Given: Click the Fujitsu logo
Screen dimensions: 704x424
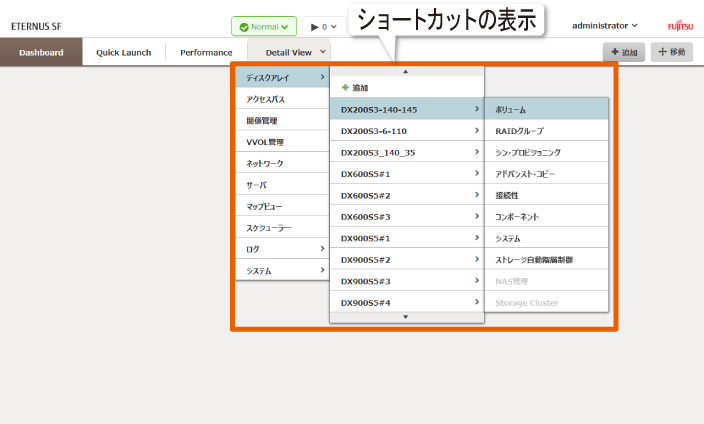Looking at the screenshot, I should coord(680,26).
